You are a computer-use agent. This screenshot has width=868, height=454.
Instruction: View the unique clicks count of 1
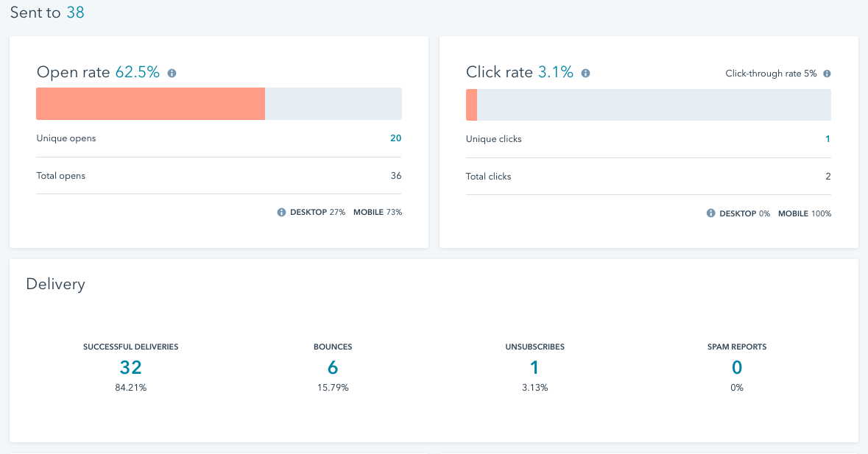click(828, 139)
